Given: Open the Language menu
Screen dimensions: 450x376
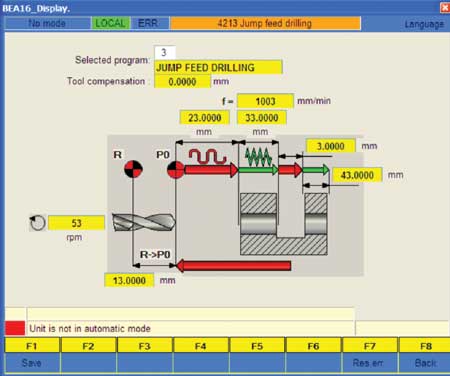Looking at the screenshot, I should [x=424, y=24].
